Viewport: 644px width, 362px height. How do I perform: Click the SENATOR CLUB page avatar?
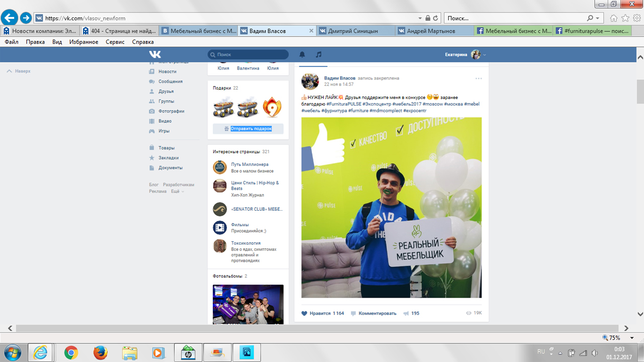(x=220, y=209)
